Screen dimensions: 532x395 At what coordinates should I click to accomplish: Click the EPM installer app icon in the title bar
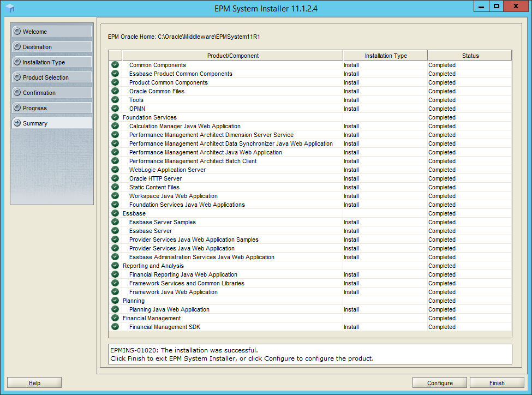point(10,8)
